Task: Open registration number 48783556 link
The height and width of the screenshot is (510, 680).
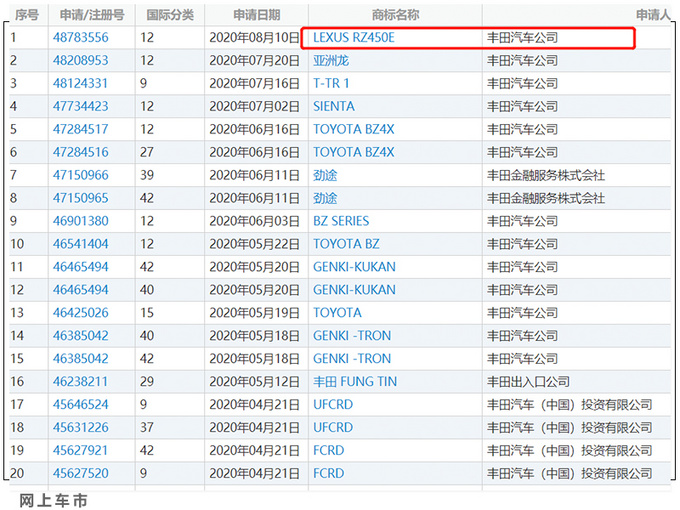Action: pos(81,37)
